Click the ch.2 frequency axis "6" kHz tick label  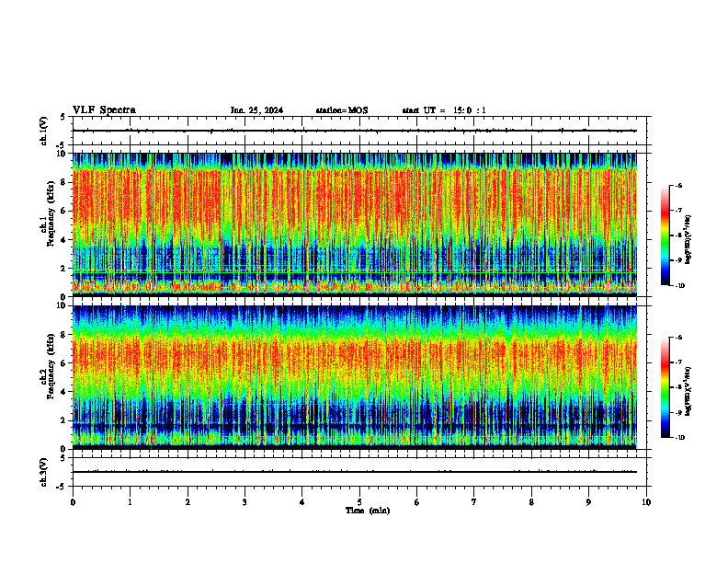pyautogui.click(x=64, y=363)
